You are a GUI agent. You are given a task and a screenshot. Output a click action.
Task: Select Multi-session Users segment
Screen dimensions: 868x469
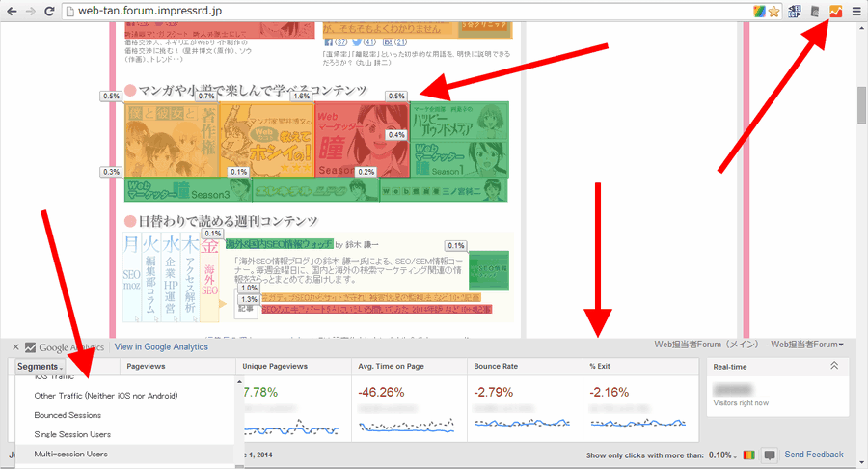[x=70, y=455]
